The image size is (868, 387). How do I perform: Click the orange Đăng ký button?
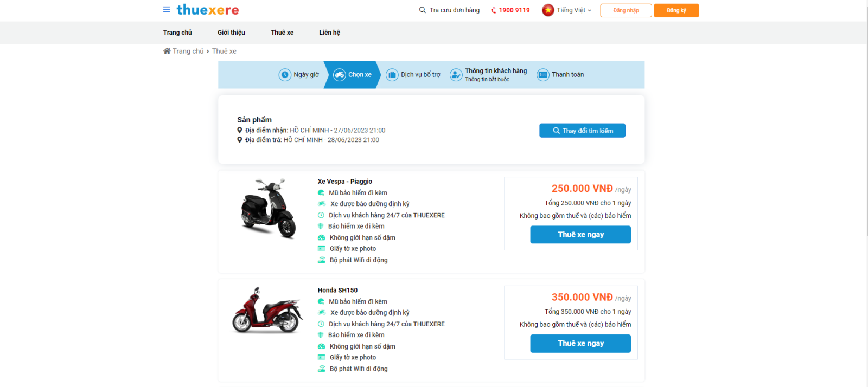pos(676,10)
